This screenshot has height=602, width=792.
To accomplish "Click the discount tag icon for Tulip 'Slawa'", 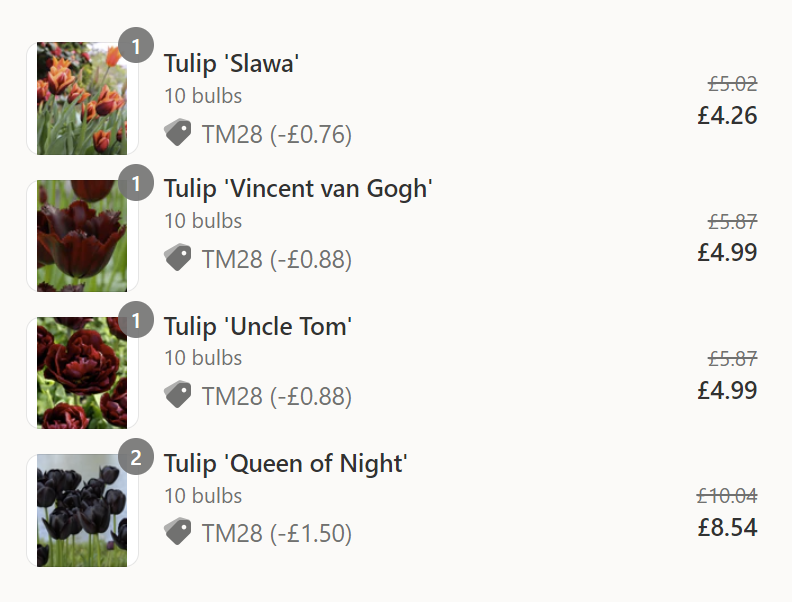I will (178, 133).
